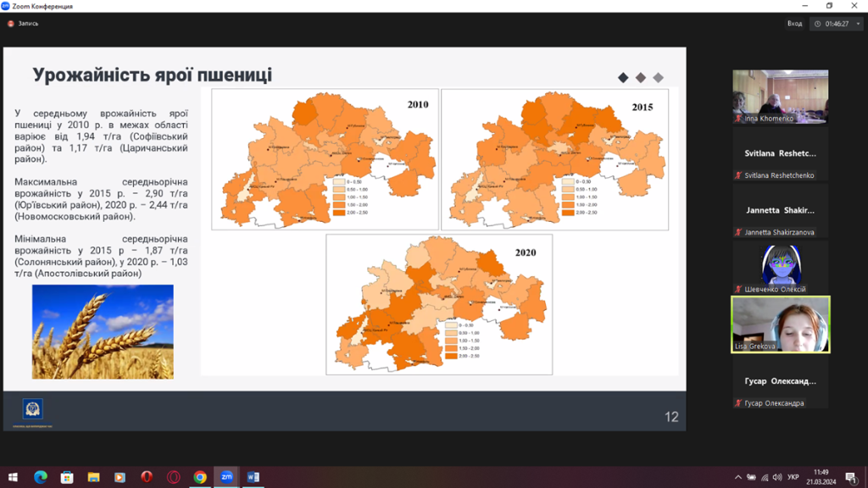
Task: Switch the УКР keyboard language indicator
Action: 793,478
